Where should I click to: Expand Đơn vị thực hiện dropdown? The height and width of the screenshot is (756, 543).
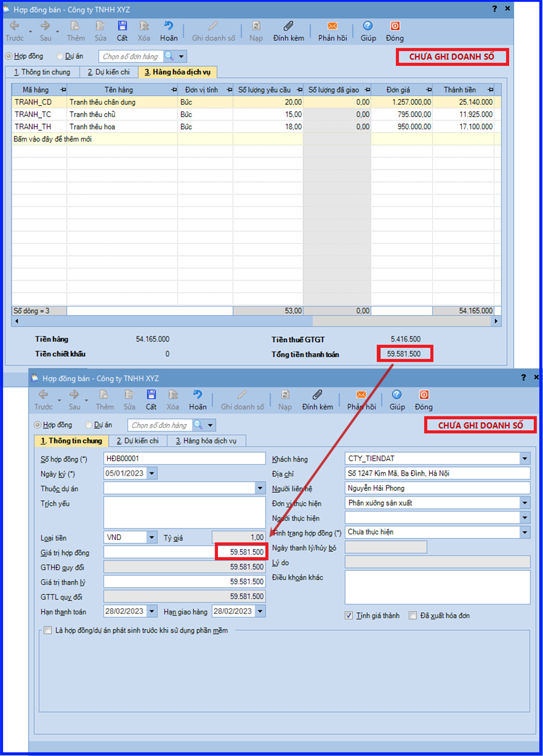pyautogui.click(x=525, y=503)
